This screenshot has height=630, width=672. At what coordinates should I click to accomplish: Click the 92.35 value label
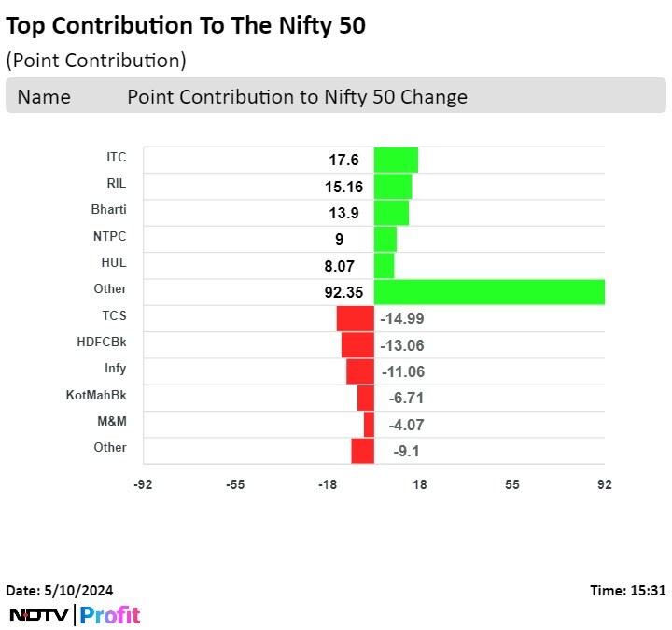[x=343, y=292]
